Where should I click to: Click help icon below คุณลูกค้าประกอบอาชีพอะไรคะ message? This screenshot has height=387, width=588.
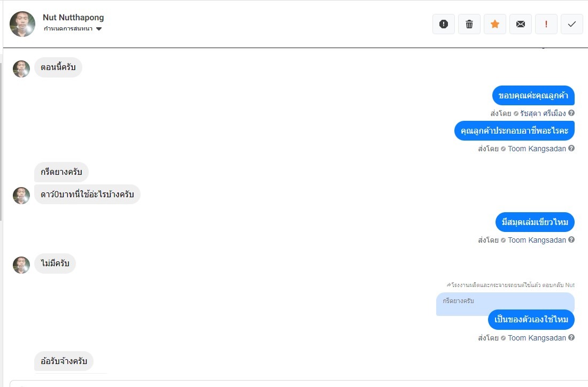tap(571, 149)
